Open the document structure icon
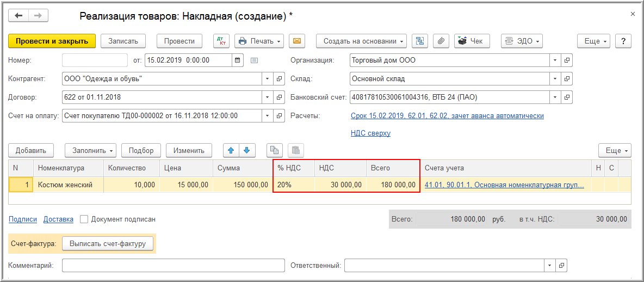The image size is (644, 282). click(419, 41)
